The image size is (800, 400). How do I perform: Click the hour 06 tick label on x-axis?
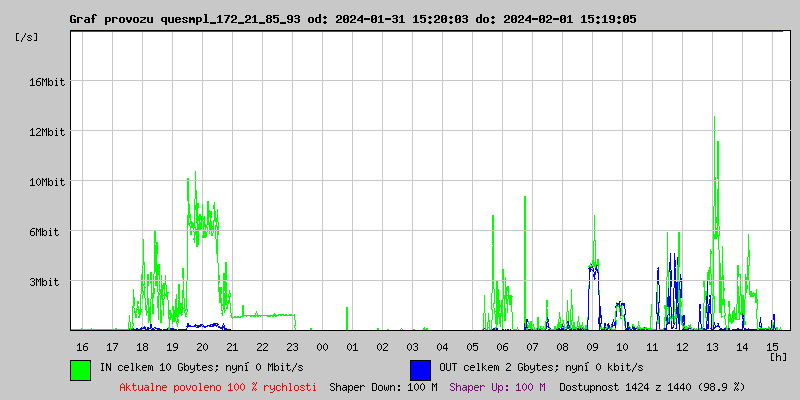click(502, 346)
